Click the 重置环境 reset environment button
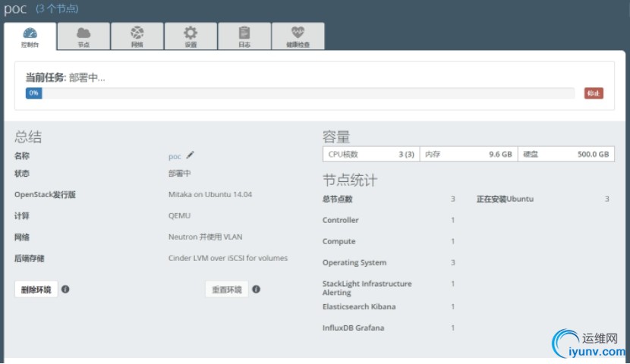Screen dimensions: 630x364 227,290
